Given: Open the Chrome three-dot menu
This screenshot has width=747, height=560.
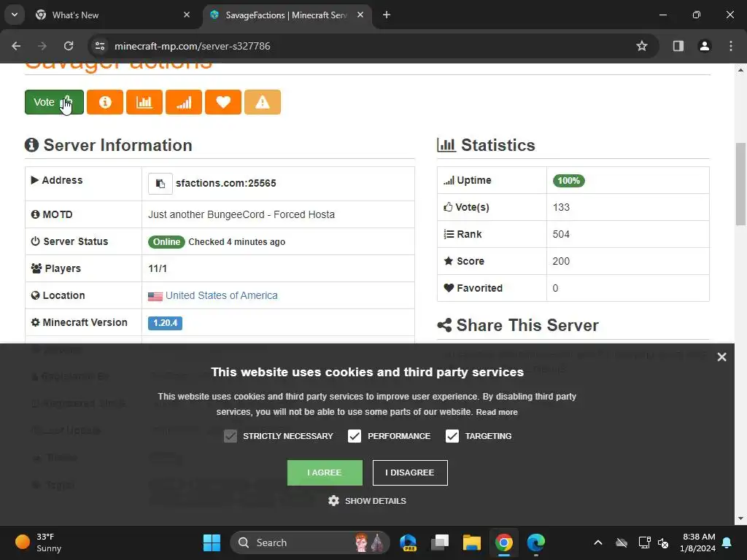Looking at the screenshot, I should [x=731, y=46].
